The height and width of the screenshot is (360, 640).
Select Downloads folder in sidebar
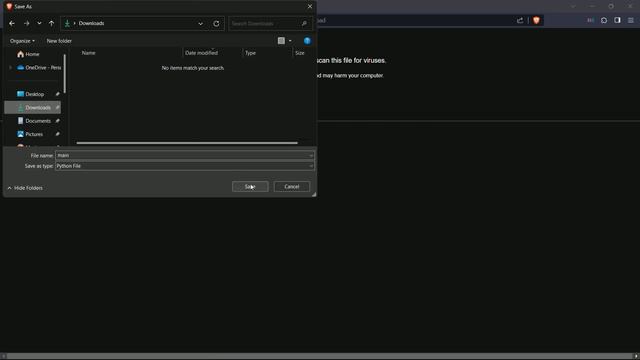coord(33,108)
